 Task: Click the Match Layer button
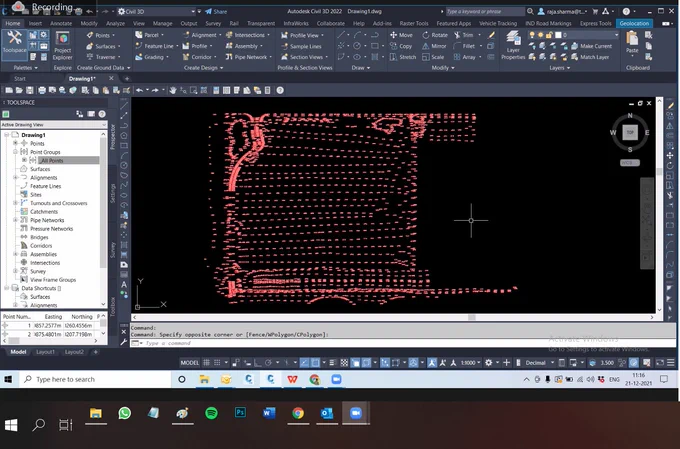[x=590, y=57]
